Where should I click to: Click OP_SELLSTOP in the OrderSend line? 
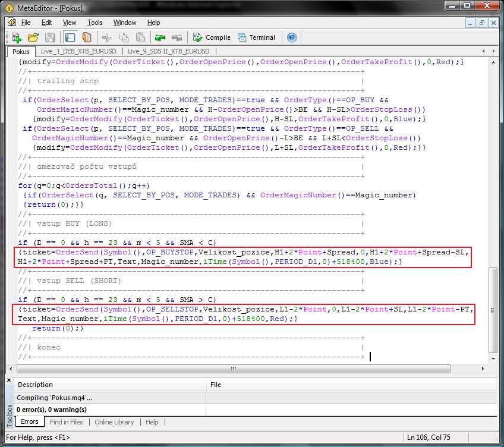click(172, 309)
